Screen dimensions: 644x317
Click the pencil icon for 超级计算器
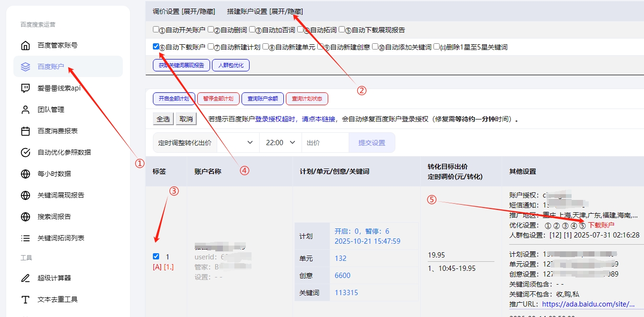pyautogui.click(x=26, y=278)
